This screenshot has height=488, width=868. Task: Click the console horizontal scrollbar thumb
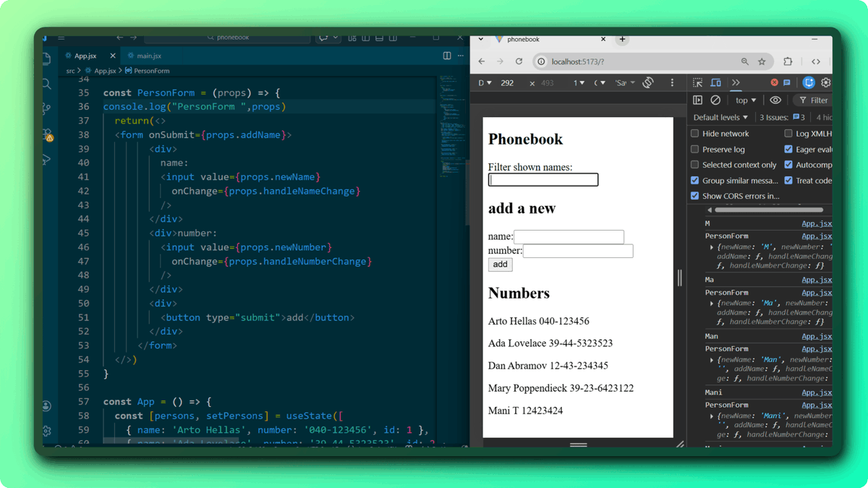point(768,210)
